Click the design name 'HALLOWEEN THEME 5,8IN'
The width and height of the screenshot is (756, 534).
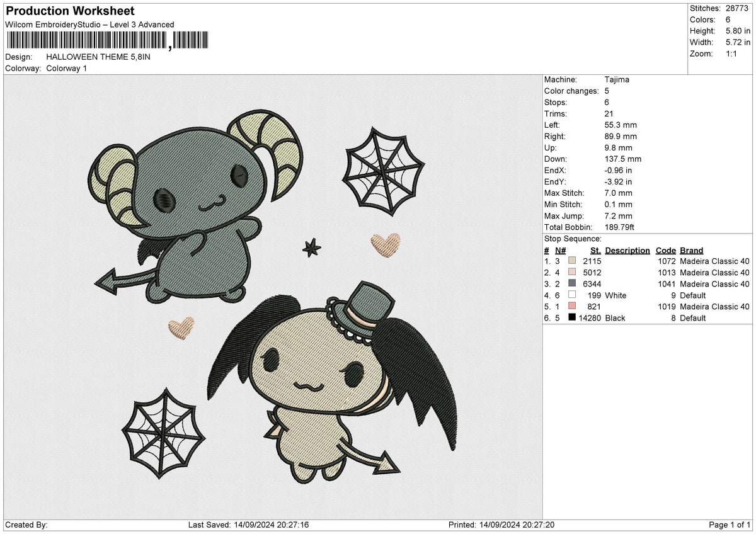[98, 57]
